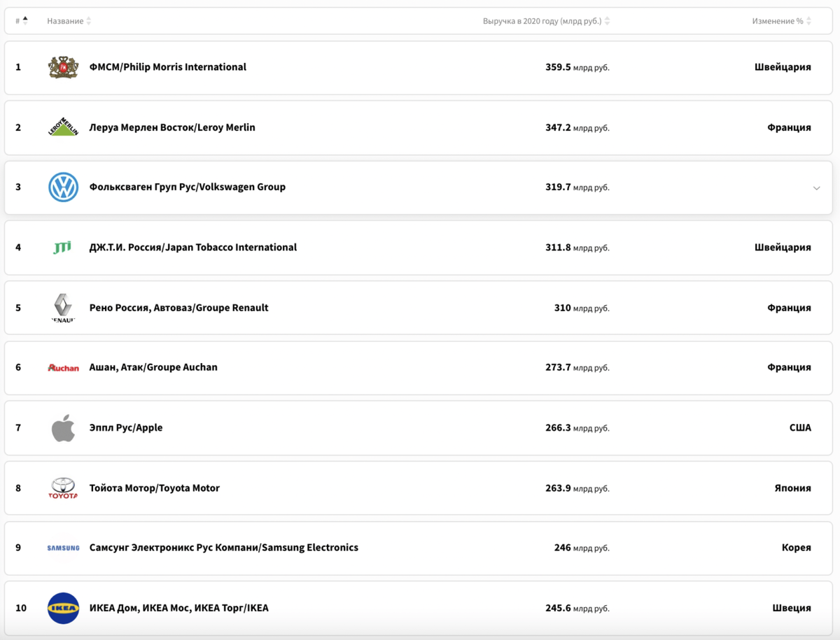Select Тойота Мотор/Toyota Motor company name

click(x=155, y=488)
